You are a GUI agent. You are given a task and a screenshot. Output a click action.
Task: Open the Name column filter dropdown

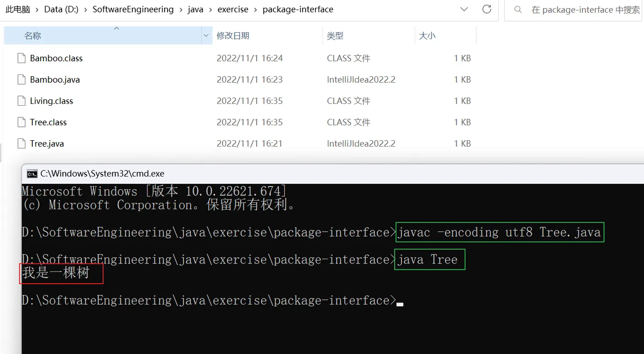206,36
